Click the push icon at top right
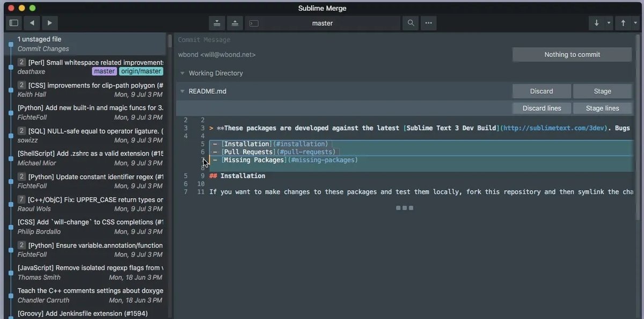644x319 pixels. 623,23
